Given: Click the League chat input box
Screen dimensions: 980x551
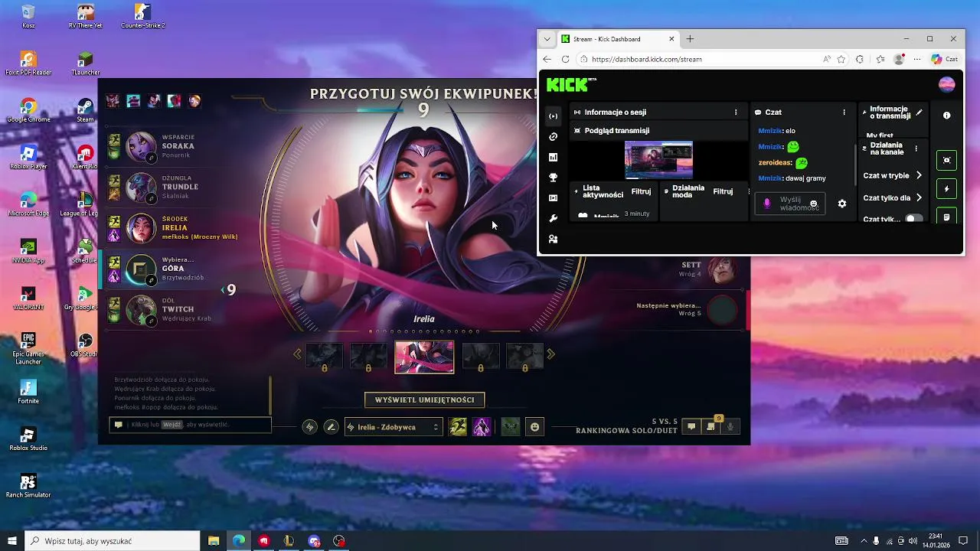Looking at the screenshot, I should click(190, 425).
